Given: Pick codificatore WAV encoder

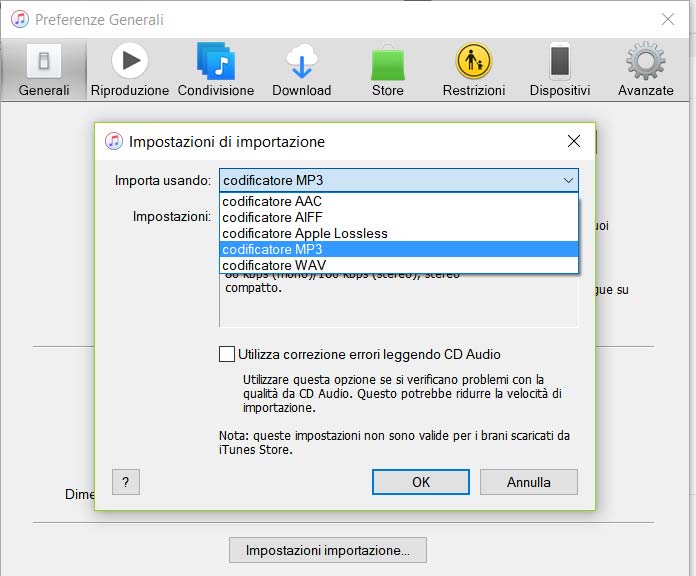Looking at the screenshot, I should tap(399, 265).
